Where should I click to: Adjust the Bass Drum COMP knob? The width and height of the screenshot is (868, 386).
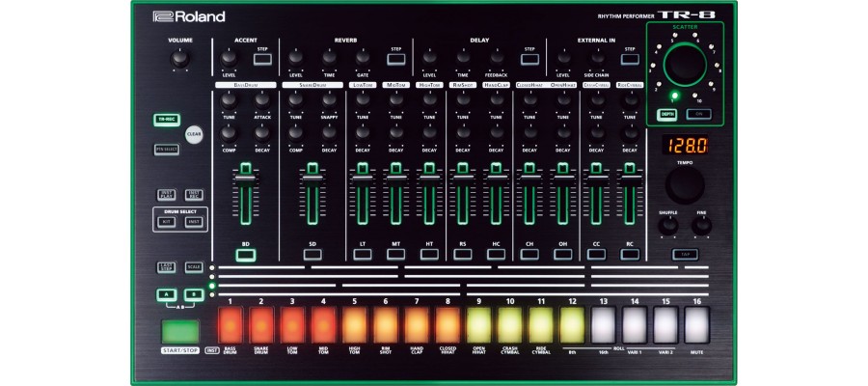(x=229, y=133)
